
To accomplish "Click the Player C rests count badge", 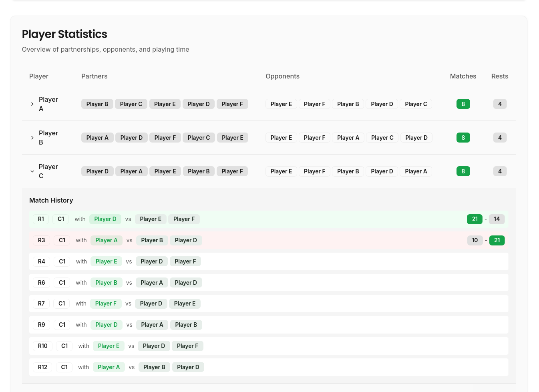I will click(499, 171).
